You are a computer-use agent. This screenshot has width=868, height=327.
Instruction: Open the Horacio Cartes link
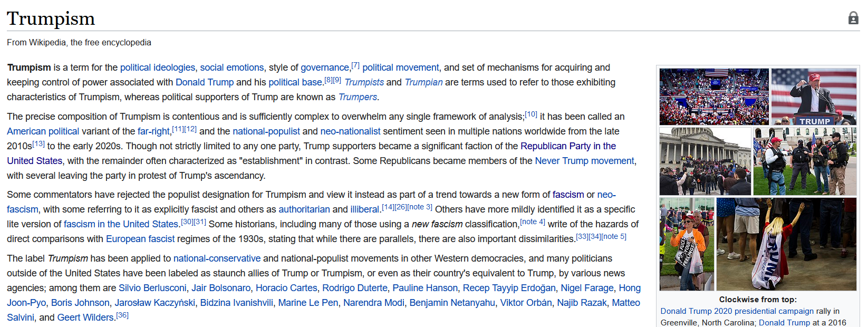(x=286, y=288)
